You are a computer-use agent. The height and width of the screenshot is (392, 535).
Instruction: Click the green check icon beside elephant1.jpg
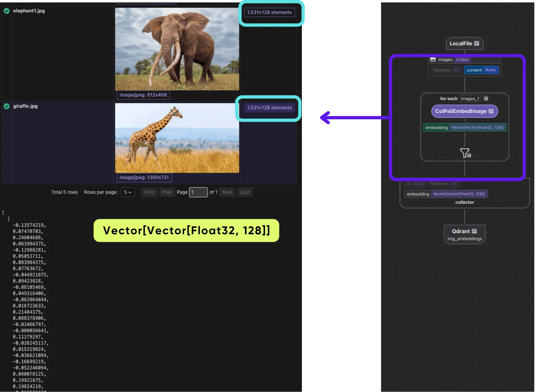tap(7, 11)
